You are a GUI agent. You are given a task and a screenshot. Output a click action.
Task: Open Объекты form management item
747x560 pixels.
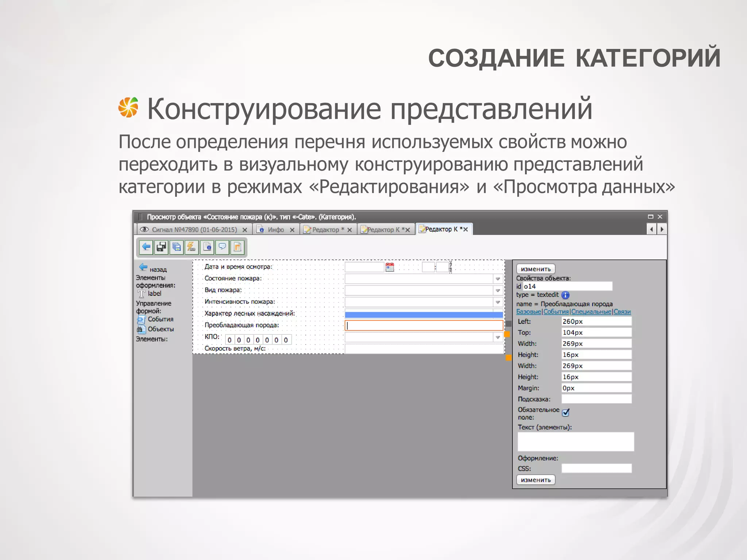click(x=156, y=329)
